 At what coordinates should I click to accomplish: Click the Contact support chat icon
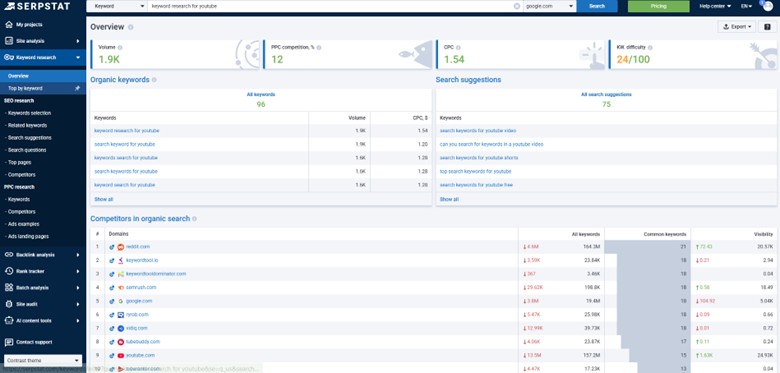coord(9,342)
